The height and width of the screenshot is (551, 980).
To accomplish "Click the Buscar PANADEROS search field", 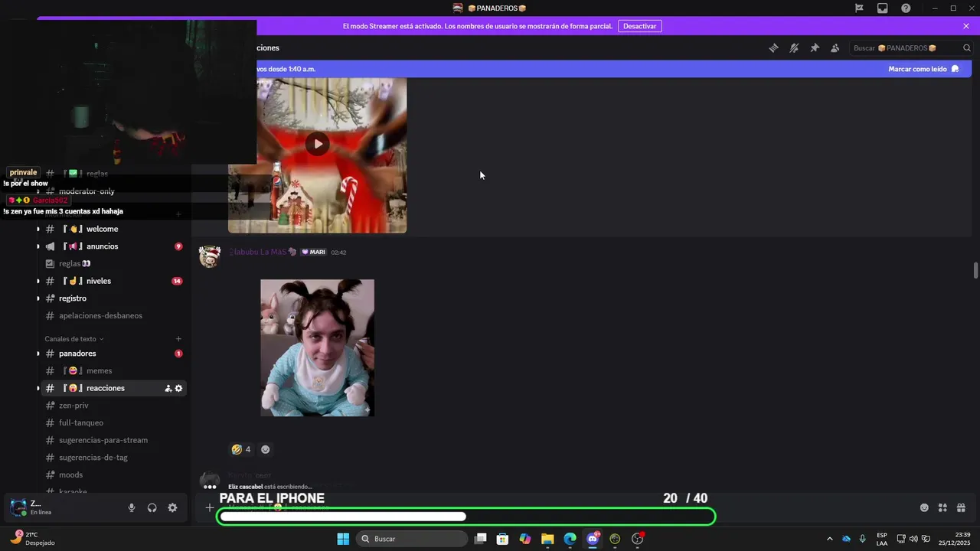I will (911, 47).
